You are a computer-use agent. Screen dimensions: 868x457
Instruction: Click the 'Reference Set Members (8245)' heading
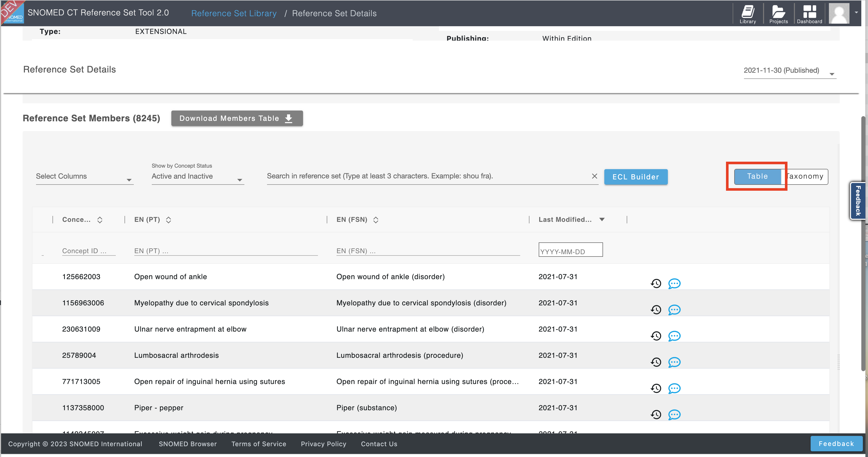(x=91, y=118)
